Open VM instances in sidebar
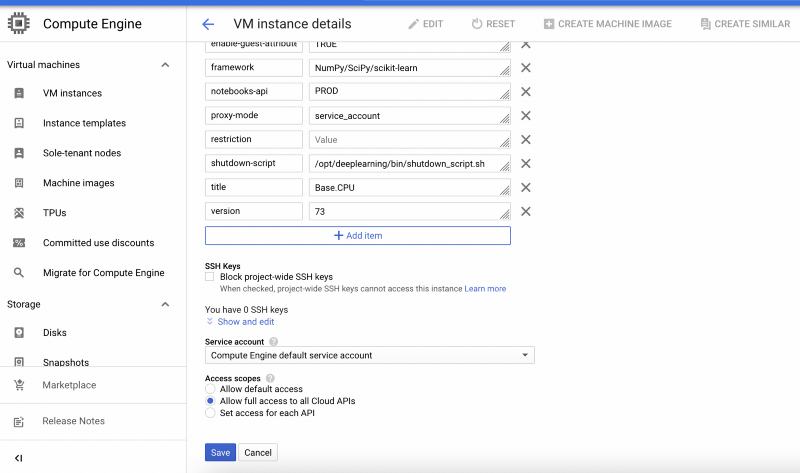 point(72,93)
